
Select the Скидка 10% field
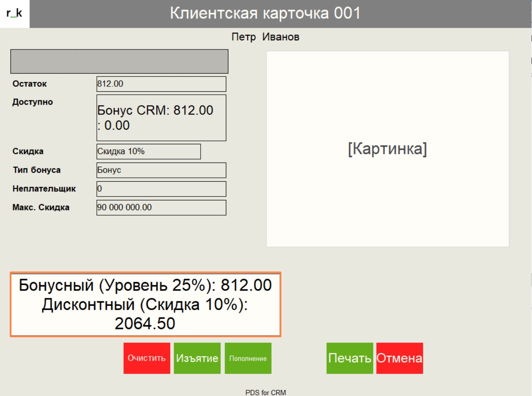(148, 152)
